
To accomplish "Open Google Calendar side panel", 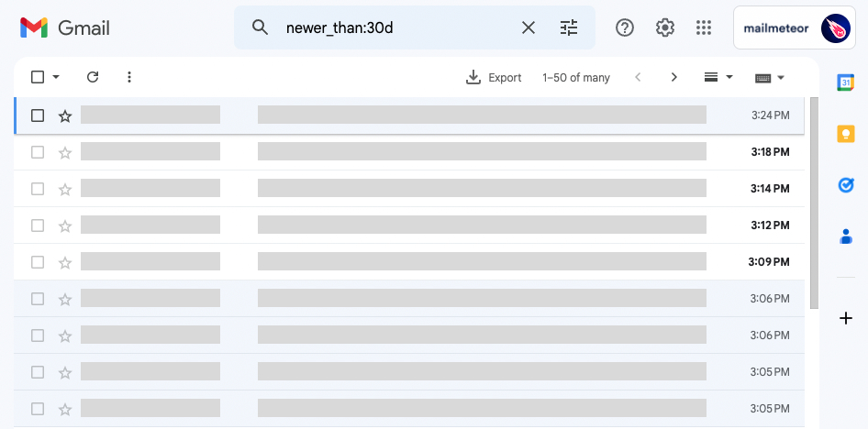I will click(x=845, y=82).
